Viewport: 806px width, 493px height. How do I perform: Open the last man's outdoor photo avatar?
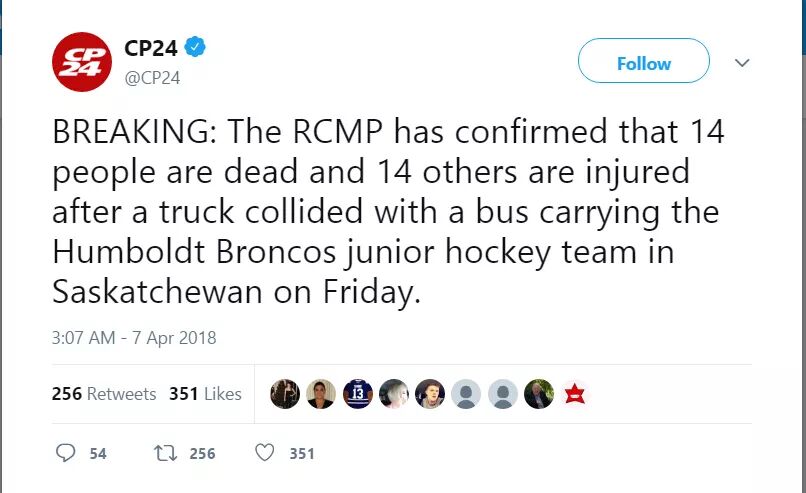click(538, 394)
